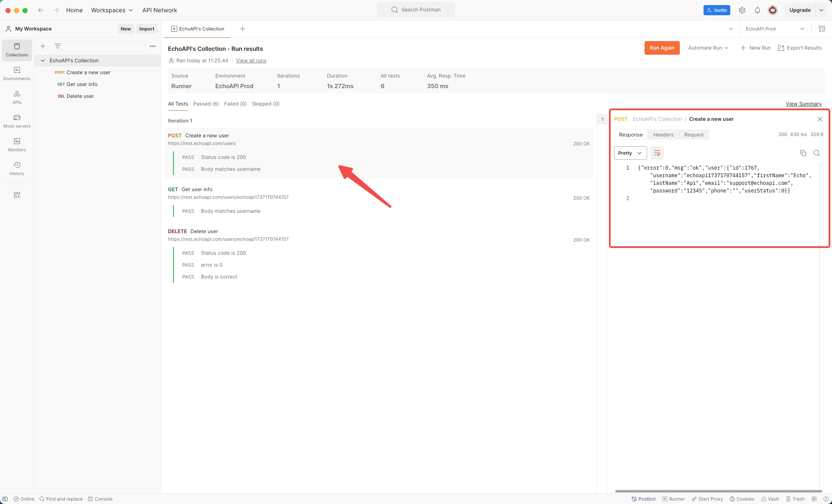The height and width of the screenshot is (504, 832).
Task: Open the Environments sidebar panel
Action: [17, 74]
